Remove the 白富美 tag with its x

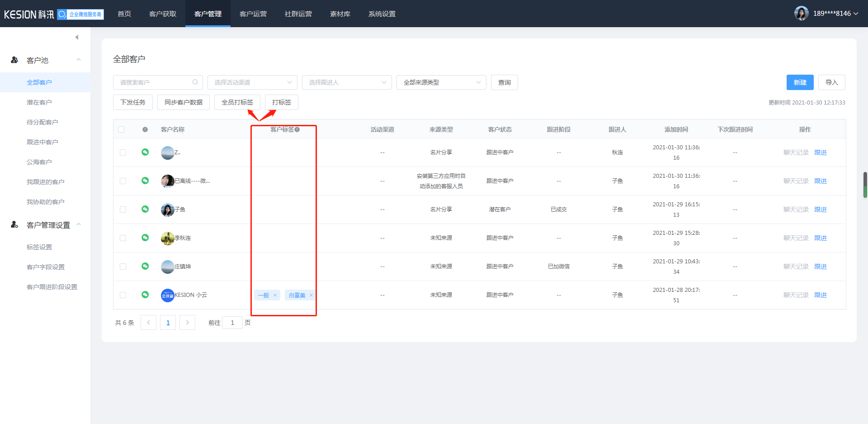coord(311,295)
